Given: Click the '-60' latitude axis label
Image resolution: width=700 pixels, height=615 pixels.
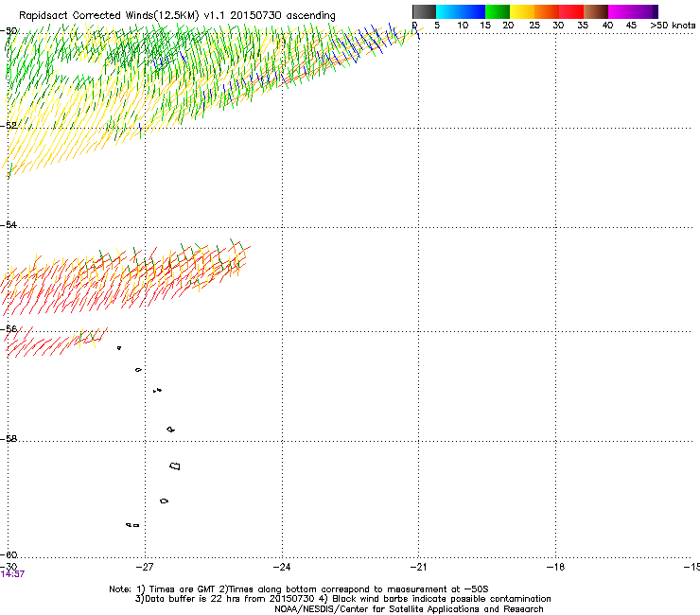Looking at the screenshot, I should point(9,554).
